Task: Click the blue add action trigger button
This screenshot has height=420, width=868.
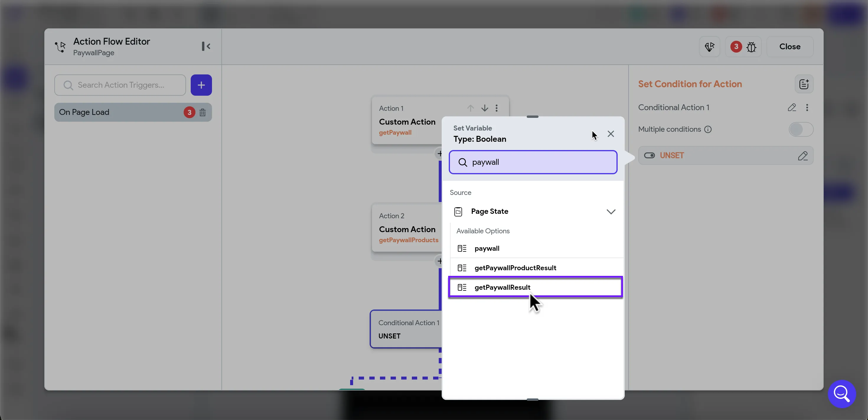Action: click(x=201, y=85)
